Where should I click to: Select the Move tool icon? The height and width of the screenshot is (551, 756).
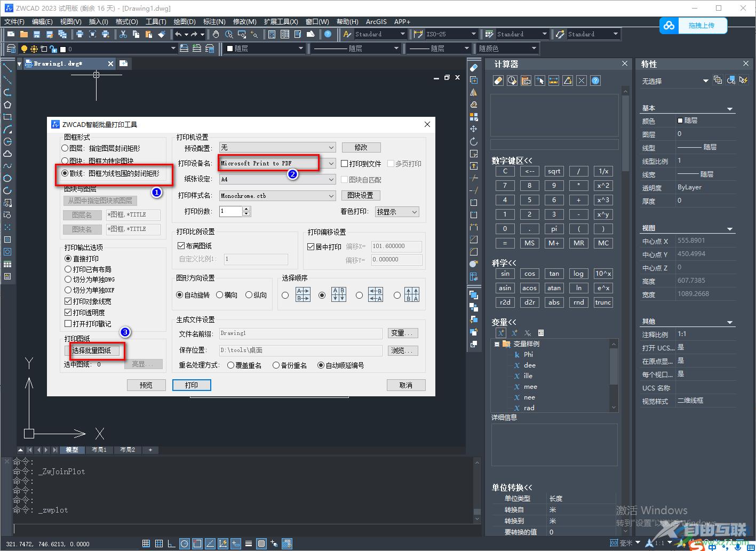point(474,129)
